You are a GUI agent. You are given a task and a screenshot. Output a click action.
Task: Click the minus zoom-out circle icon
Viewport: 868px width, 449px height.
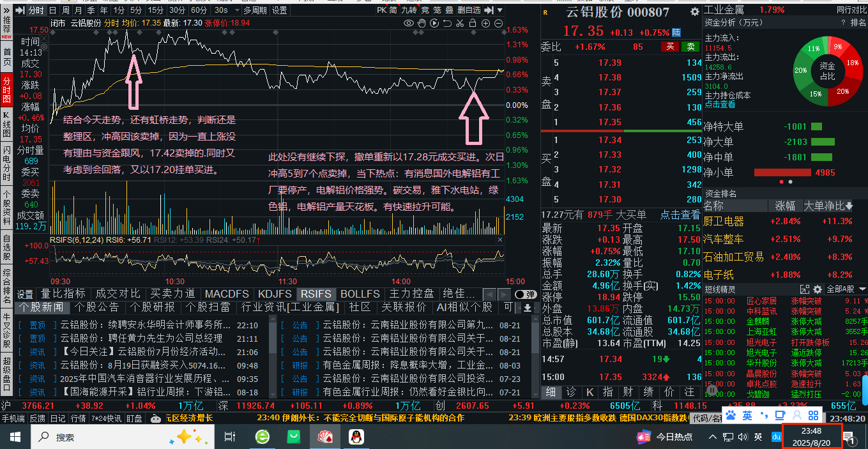499,23
